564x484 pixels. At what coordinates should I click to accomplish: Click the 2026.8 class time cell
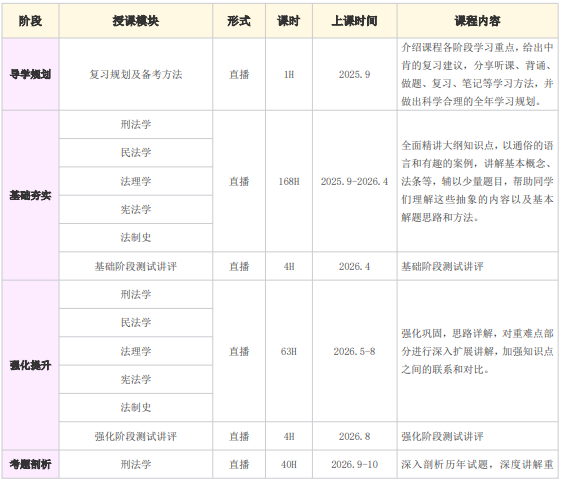[x=355, y=437]
